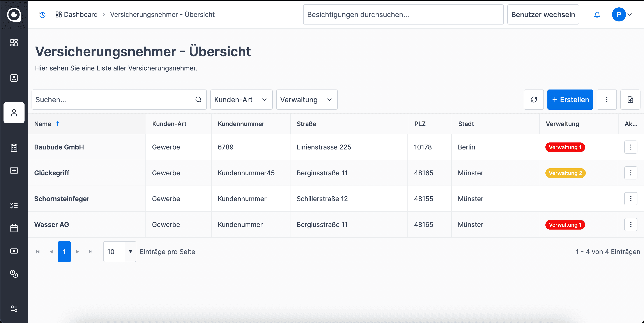644x323 pixels.
Task: Open the calendar icon in sidebar
Action: [x=14, y=228]
